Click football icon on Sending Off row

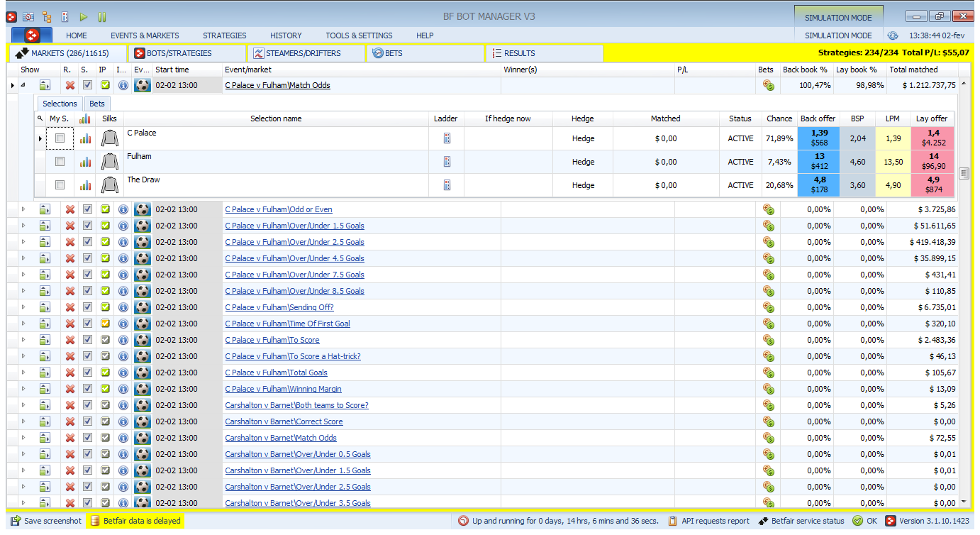click(143, 307)
